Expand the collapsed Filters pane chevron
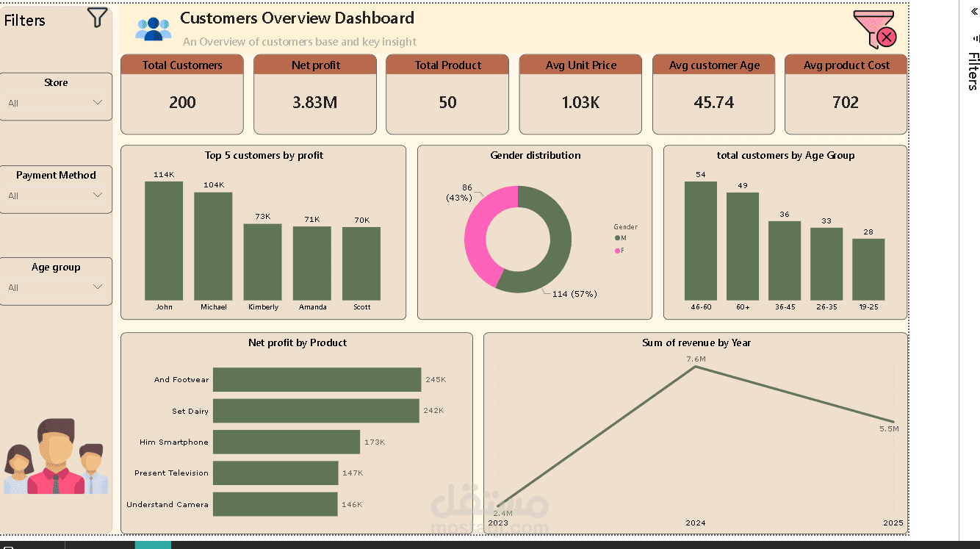 [x=974, y=12]
